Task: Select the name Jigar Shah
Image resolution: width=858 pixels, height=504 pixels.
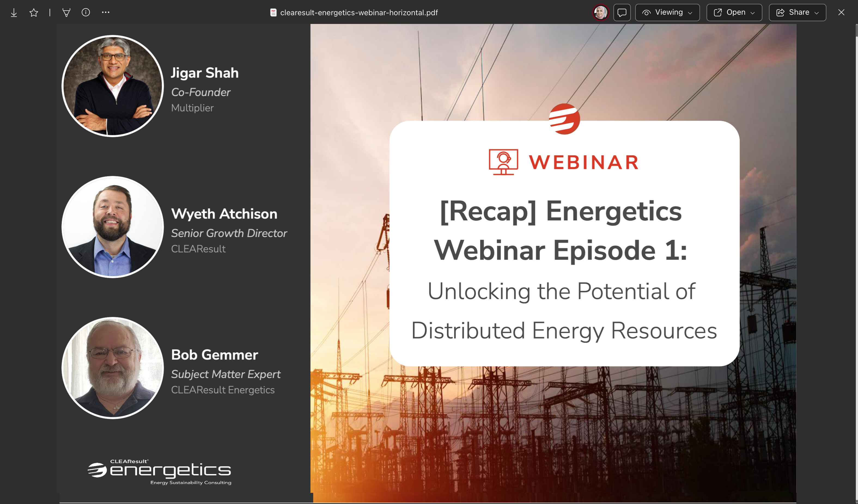Action: click(x=205, y=73)
